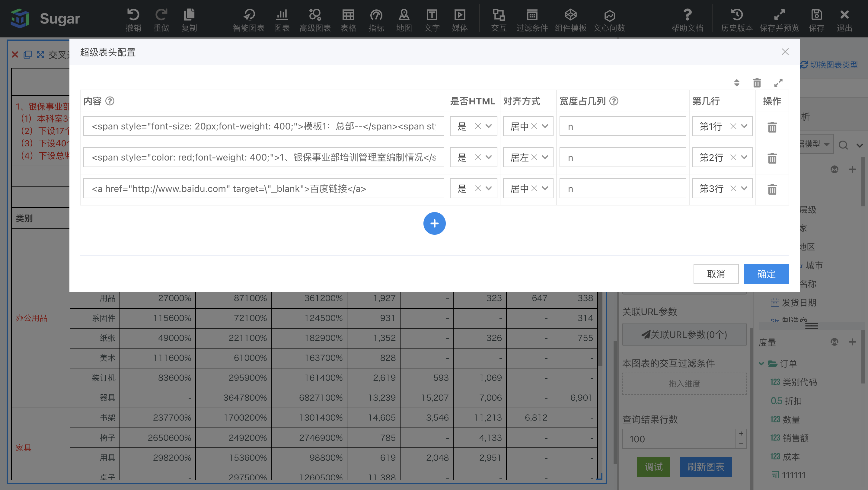Click the 复制 copy icon
868x490 pixels.
[x=189, y=20]
